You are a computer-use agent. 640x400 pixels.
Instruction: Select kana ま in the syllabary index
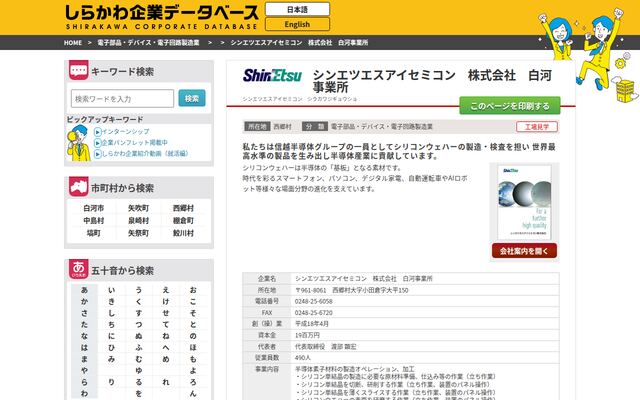pos(84,359)
